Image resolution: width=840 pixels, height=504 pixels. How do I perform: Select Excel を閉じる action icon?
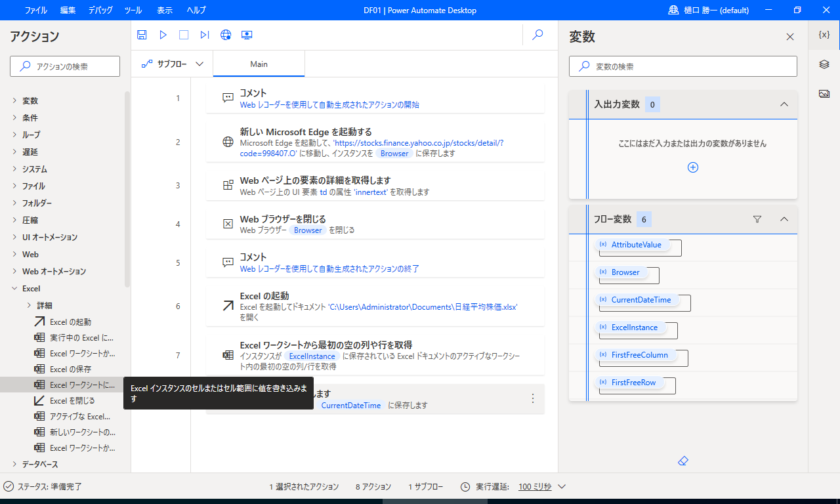coord(39,400)
